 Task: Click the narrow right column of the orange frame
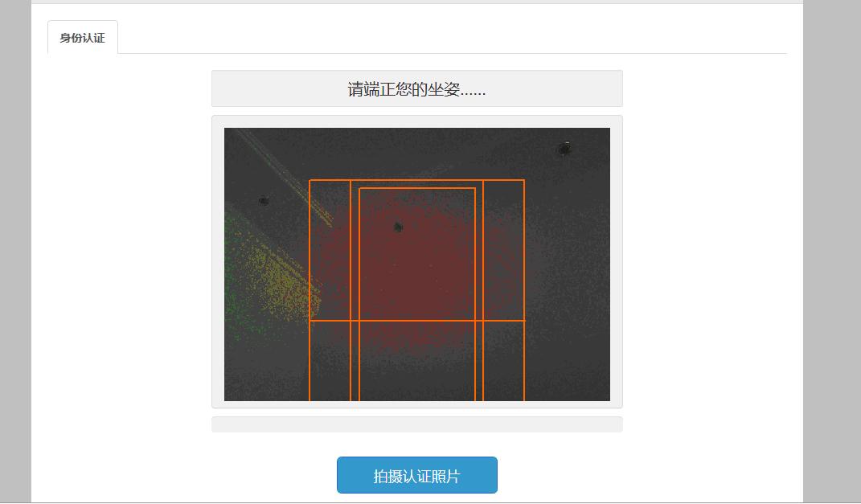(503, 250)
